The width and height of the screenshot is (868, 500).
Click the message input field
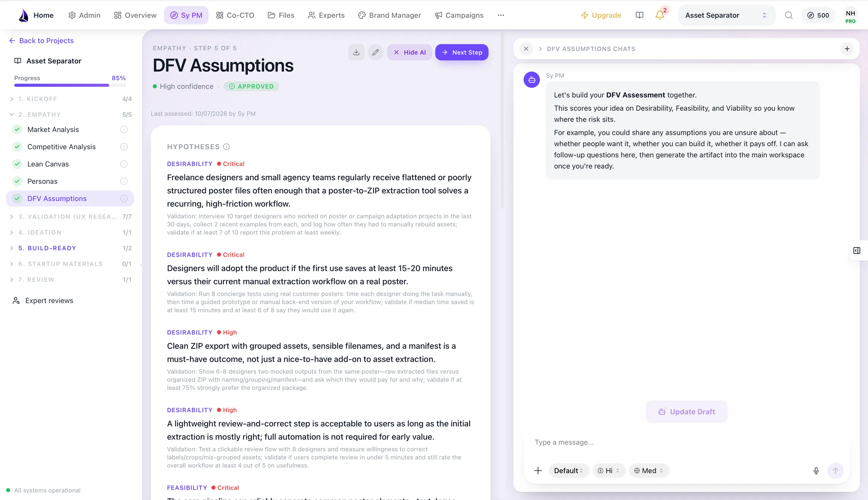pos(686,443)
